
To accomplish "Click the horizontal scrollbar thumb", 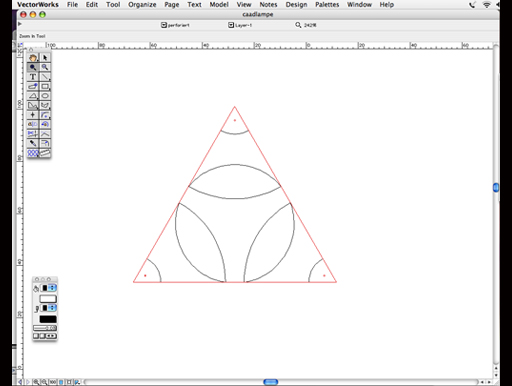I will (270, 382).
